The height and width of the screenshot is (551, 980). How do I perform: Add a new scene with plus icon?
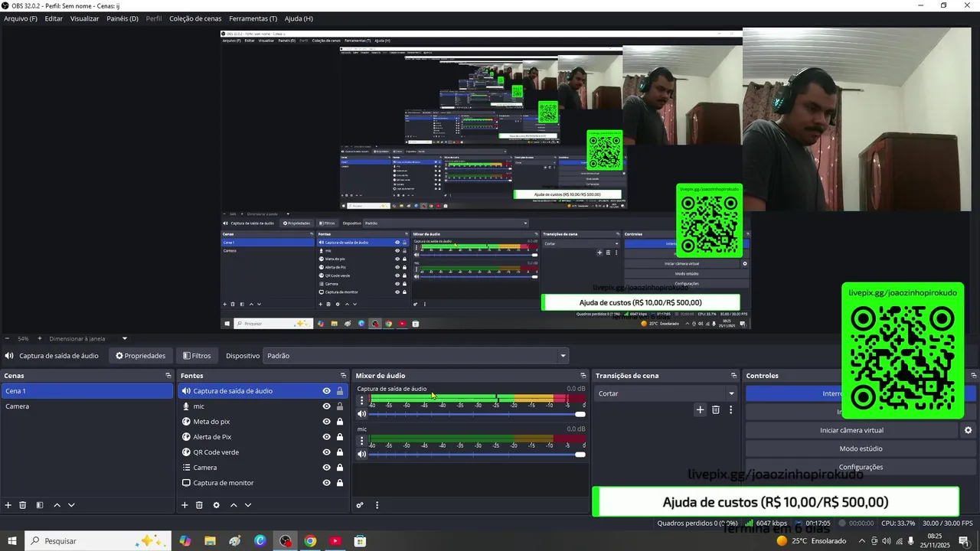tap(8, 505)
